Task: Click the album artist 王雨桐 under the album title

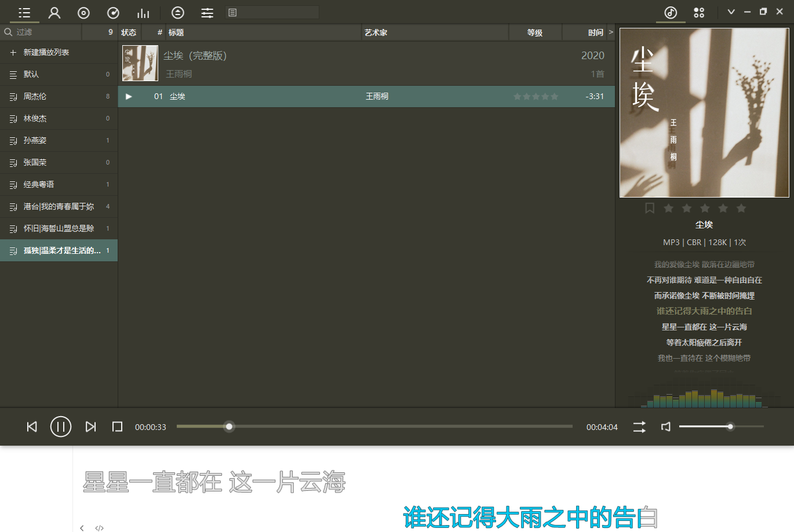Action: click(x=179, y=74)
